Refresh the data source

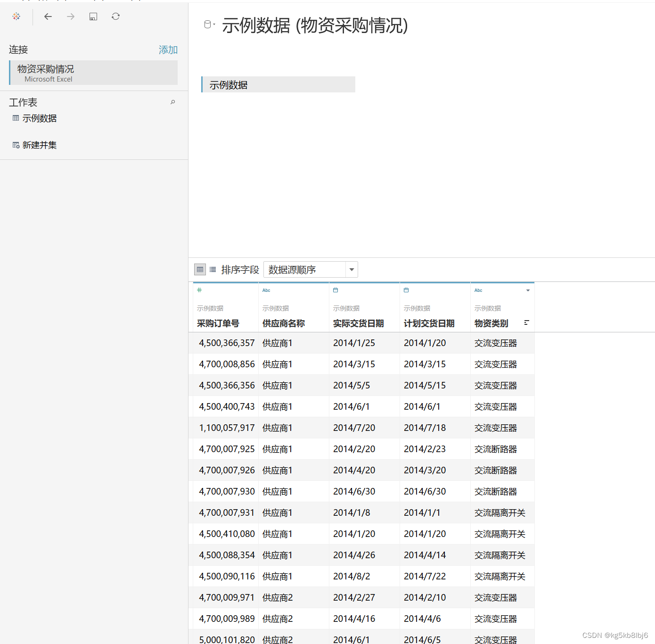coord(115,17)
